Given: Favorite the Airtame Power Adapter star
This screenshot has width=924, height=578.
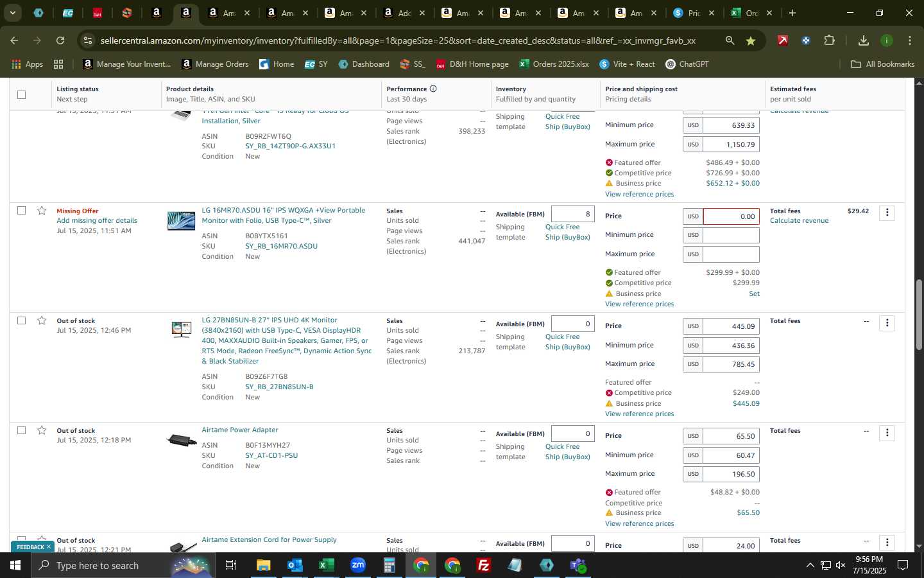Looking at the screenshot, I should 42,430.
